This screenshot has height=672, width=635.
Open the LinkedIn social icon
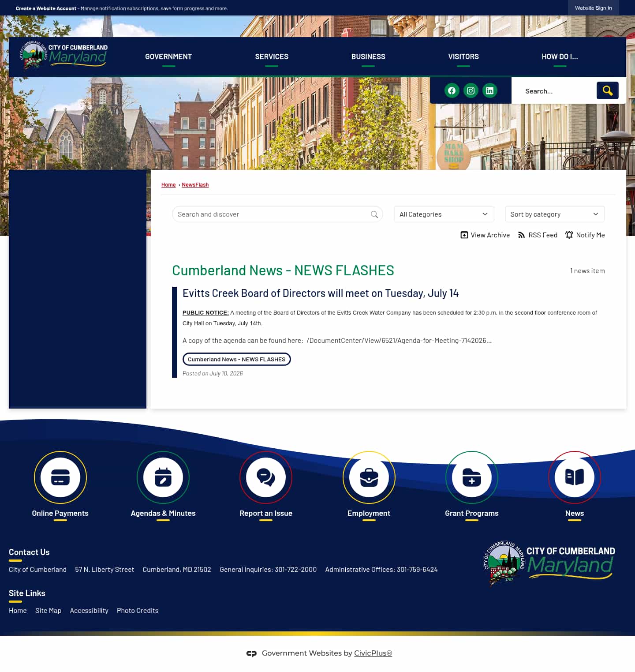(489, 90)
